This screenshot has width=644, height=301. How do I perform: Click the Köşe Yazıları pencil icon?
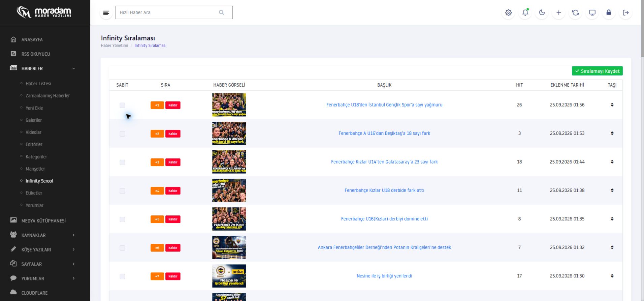pos(13,249)
